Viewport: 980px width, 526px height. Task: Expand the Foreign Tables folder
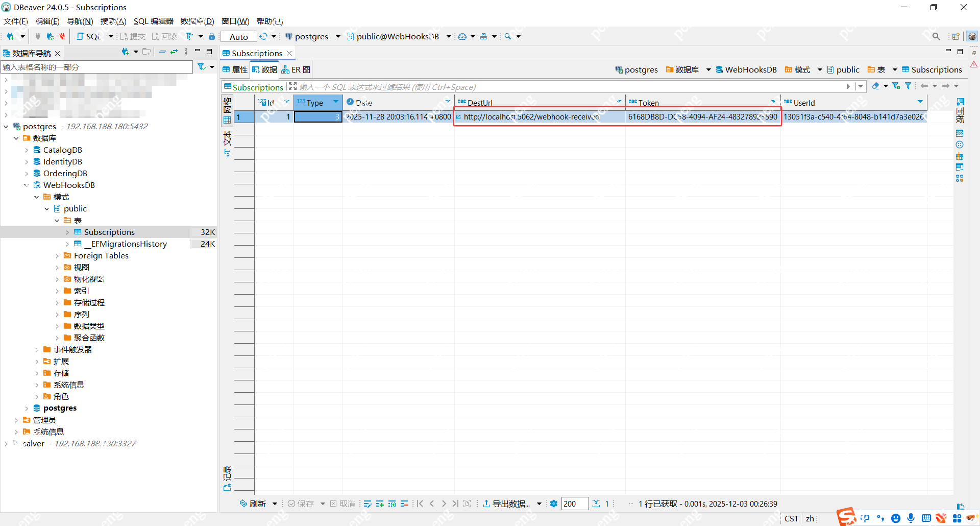click(57, 256)
